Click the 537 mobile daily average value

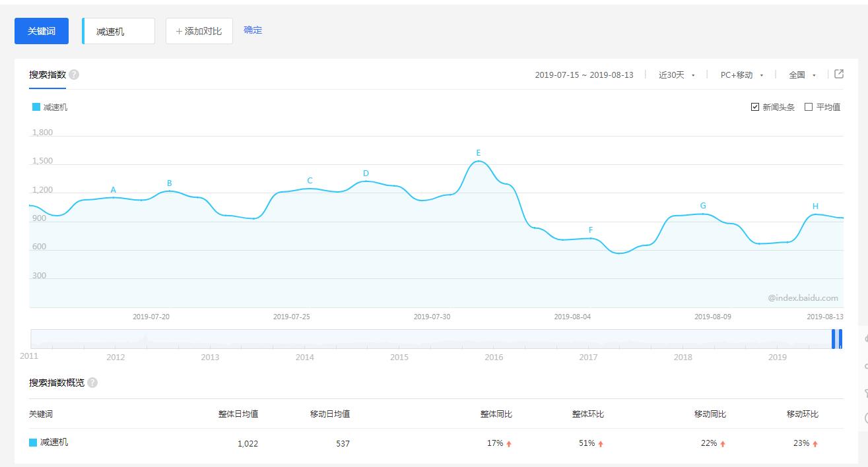(343, 444)
